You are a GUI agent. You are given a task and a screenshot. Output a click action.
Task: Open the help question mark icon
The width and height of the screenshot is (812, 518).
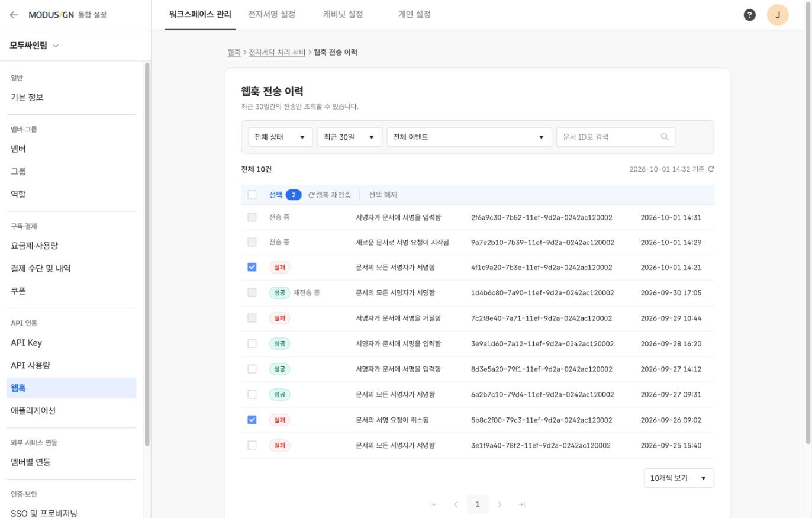[749, 15]
